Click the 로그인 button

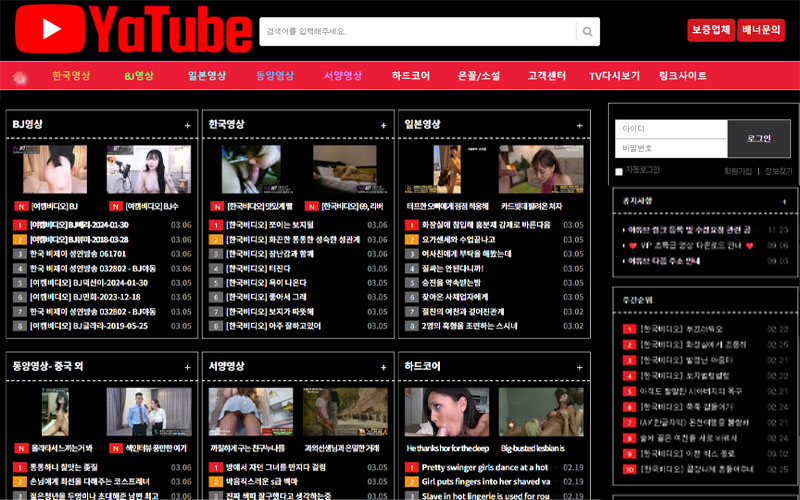(759, 139)
